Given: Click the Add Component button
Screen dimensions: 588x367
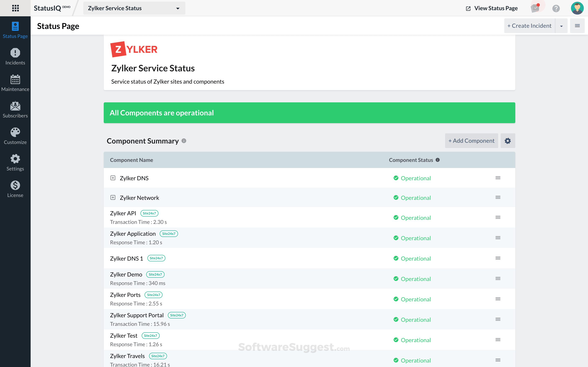Looking at the screenshot, I should coord(471,141).
